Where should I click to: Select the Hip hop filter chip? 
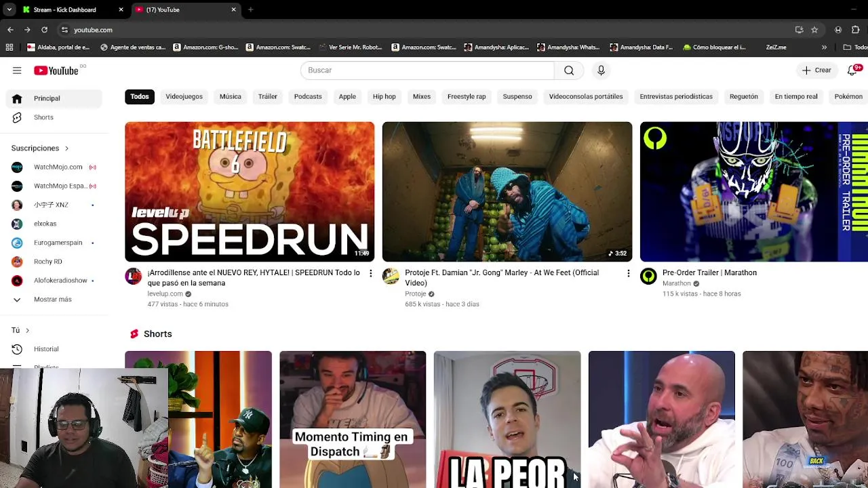coord(384,96)
